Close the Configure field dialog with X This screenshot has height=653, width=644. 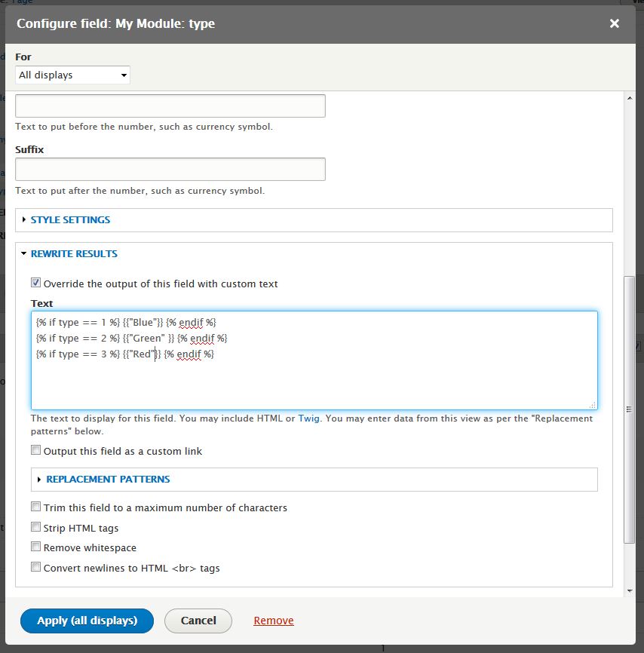(x=614, y=23)
